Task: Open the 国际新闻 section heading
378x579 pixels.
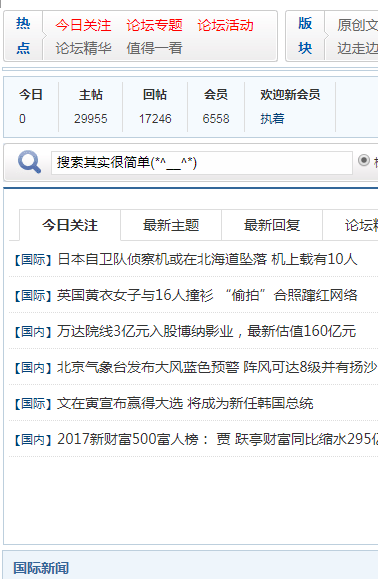Action: click(x=41, y=568)
